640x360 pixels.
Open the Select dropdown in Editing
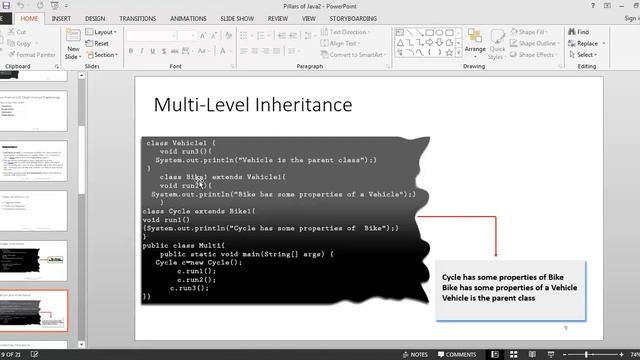click(x=583, y=55)
